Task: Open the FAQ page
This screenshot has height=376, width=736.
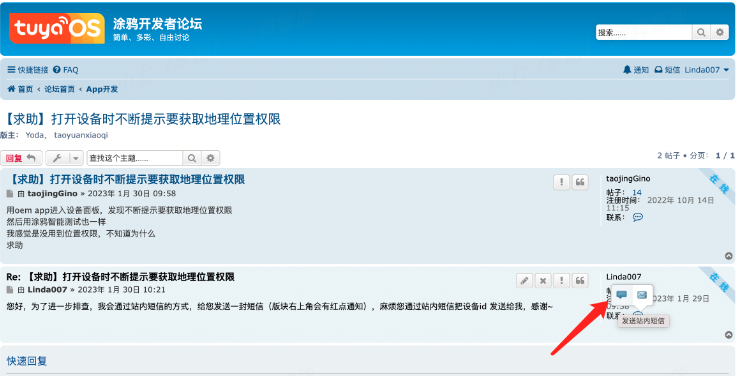Action: click(66, 70)
